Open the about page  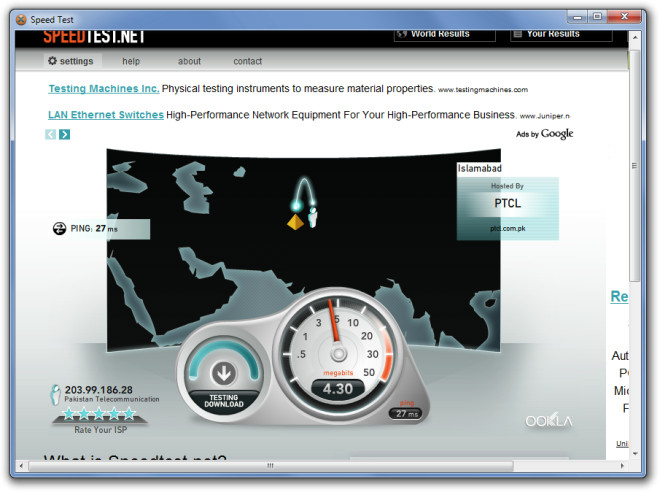(189, 61)
